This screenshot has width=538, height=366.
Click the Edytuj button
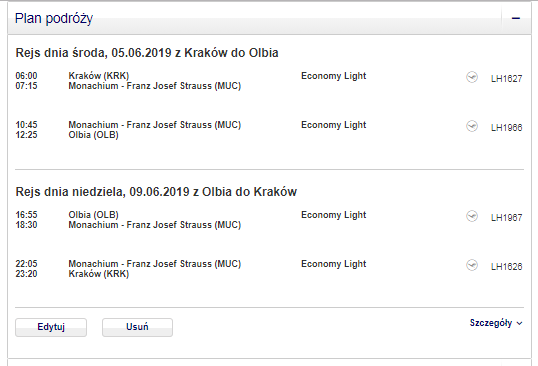click(x=51, y=327)
